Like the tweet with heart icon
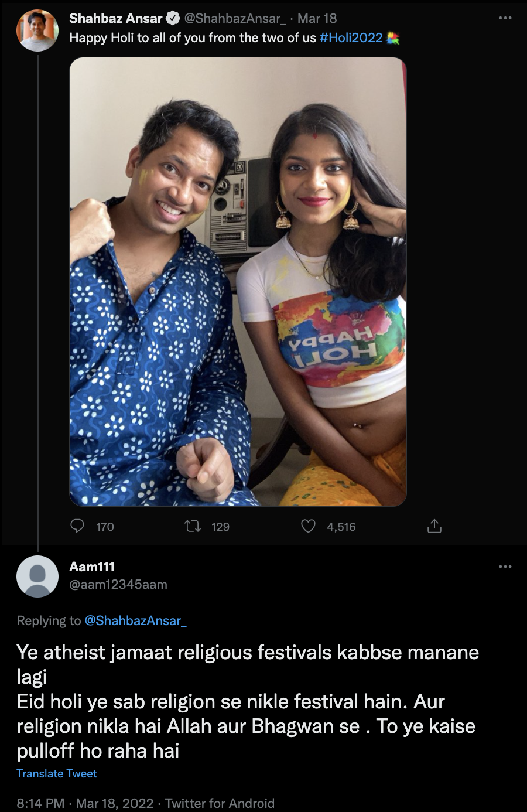Image resolution: width=527 pixels, height=812 pixels. tap(309, 526)
